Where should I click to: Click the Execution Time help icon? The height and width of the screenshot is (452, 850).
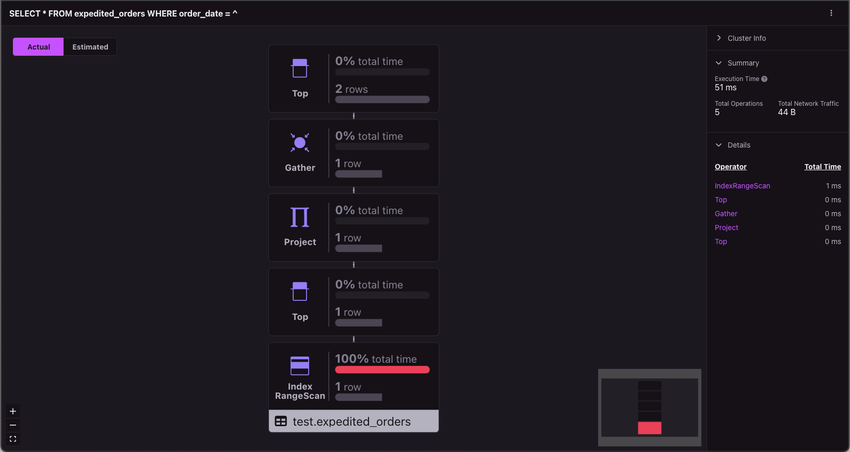764,79
